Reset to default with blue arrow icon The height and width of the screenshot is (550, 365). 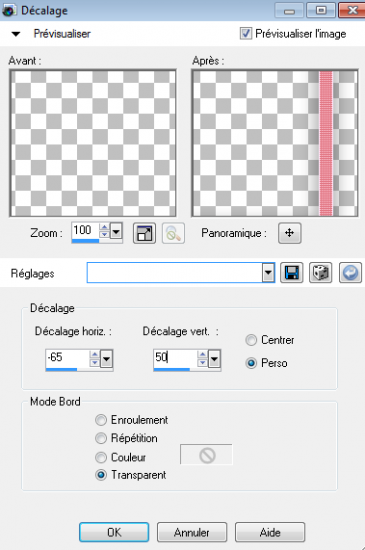pyautogui.click(x=350, y=273)
